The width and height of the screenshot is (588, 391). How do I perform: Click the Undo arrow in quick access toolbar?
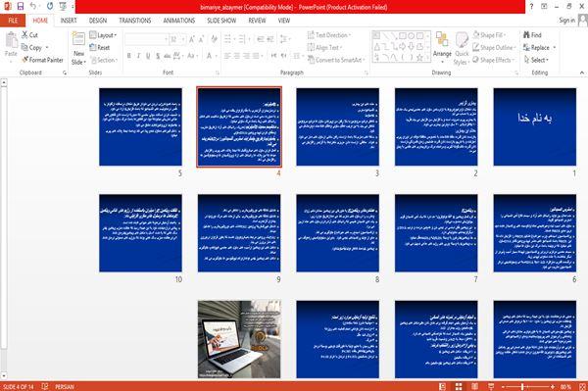33,6
